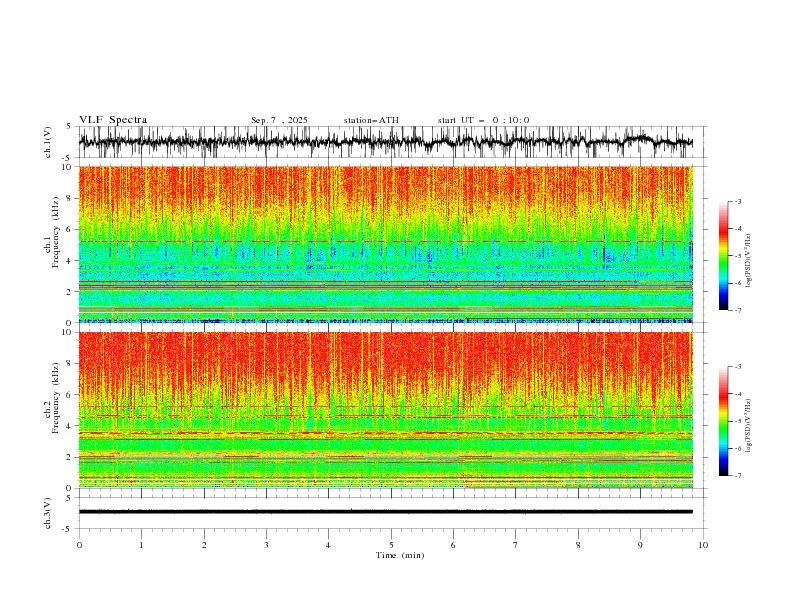The height and width of the screenshot is (612, 792).
Task: Click the ch.1 voltage waveform panel
Action: point(393,142)
